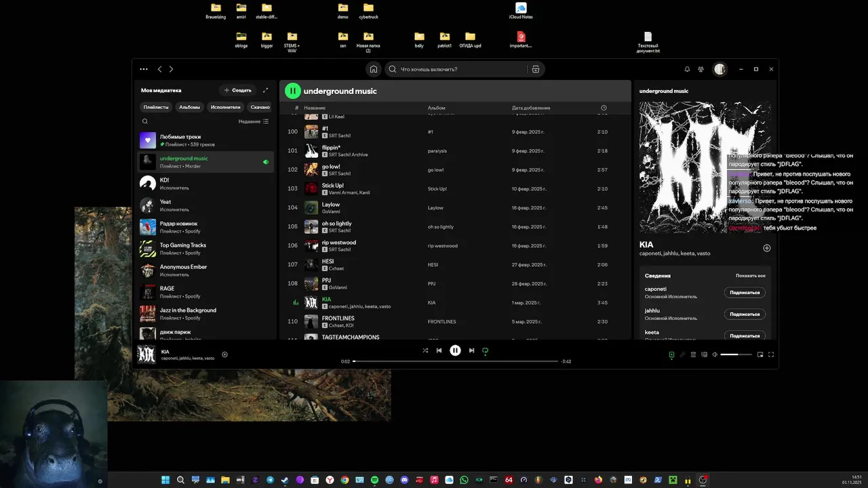Skip to previous track
The height and width of the screenshot is (488, 868).
pyautogui.click(x=439, y=350)
